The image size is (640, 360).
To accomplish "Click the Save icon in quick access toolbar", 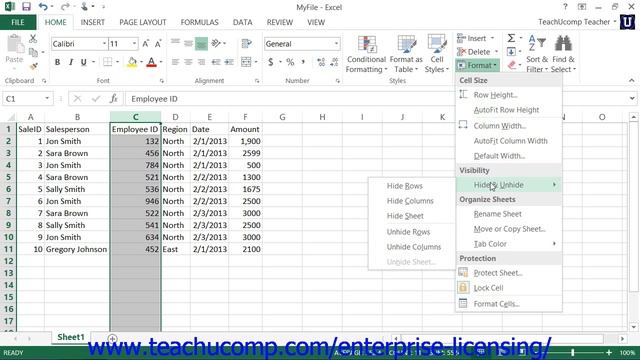I will click(x=26, y=7).
